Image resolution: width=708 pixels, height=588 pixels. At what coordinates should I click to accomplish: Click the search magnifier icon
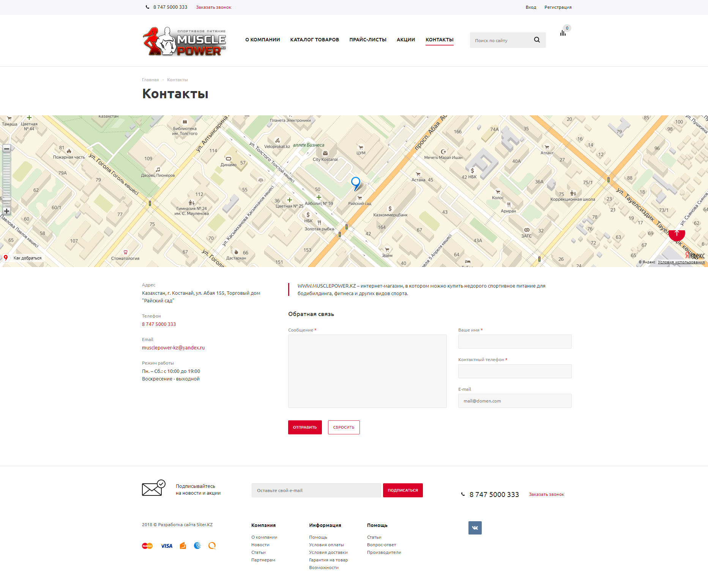537,40
